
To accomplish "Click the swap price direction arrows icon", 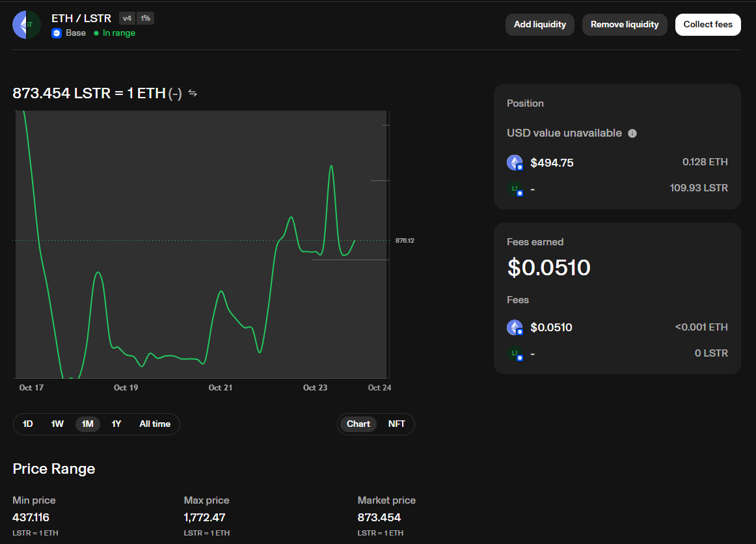I will coord(193,93).
